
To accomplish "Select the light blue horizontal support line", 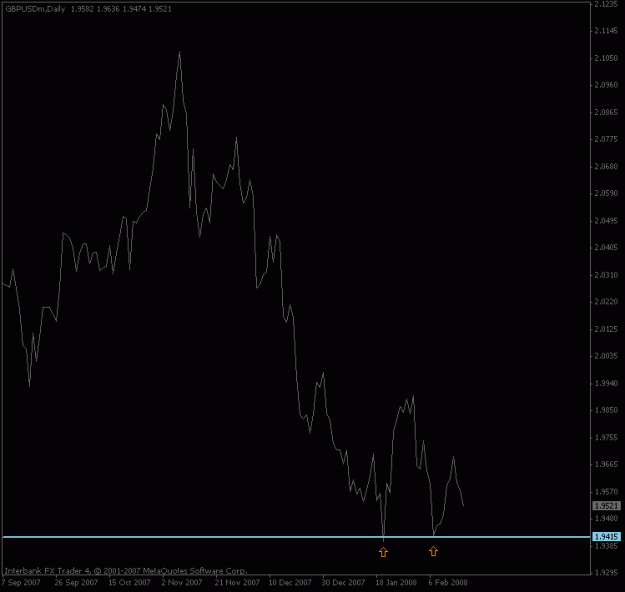I will click(x=296, y=537).
